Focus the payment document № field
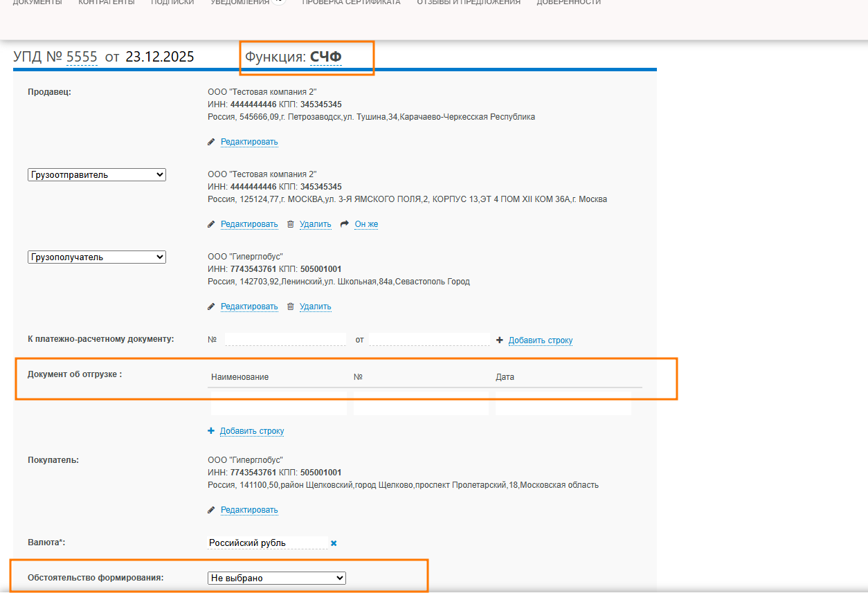Image resolution: width=868 pixels, height=593 pixels. pyautogui.click(x=285, y=340)
